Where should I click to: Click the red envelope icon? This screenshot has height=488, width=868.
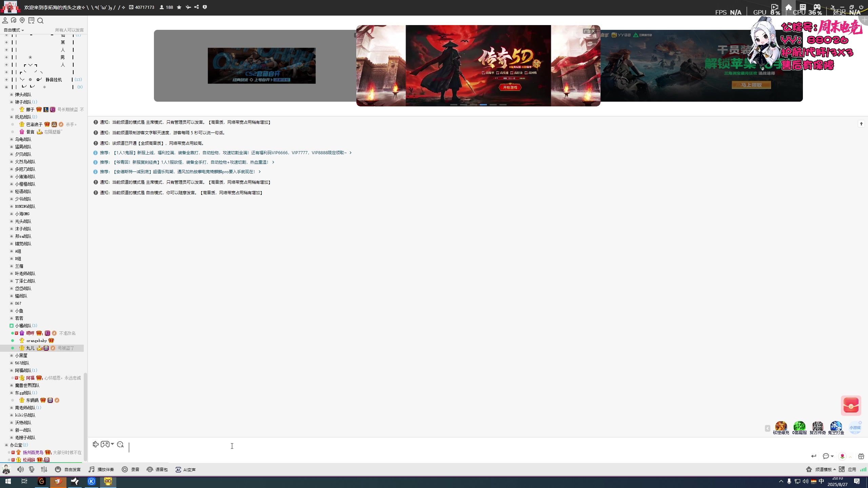coord(851,405)
